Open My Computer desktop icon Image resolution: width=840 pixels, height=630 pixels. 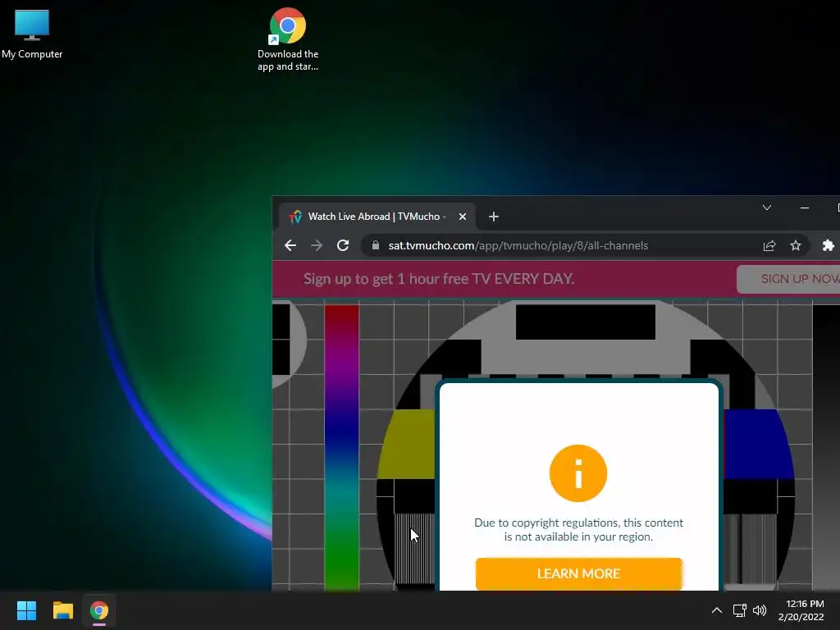coord(32,34)
